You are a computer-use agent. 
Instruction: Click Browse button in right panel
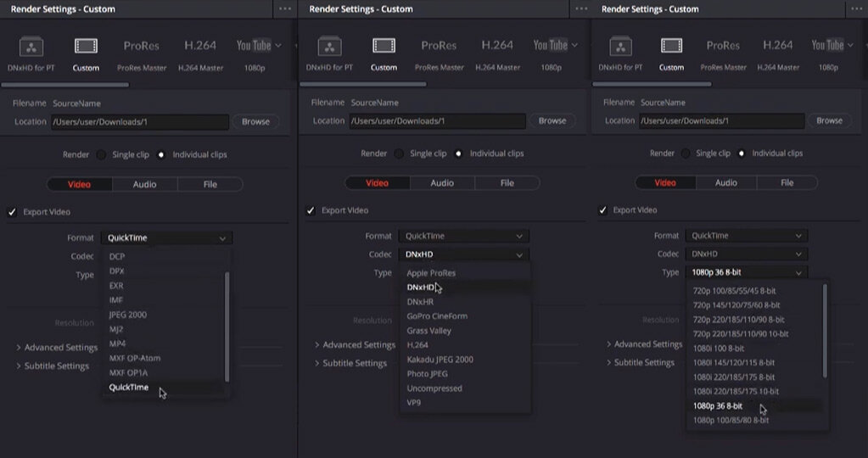click(829, 120)
